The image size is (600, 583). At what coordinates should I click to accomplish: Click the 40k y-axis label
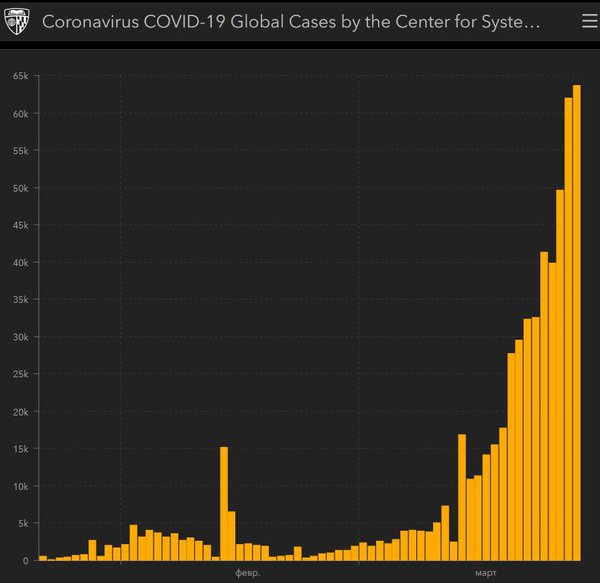(21, 262)
